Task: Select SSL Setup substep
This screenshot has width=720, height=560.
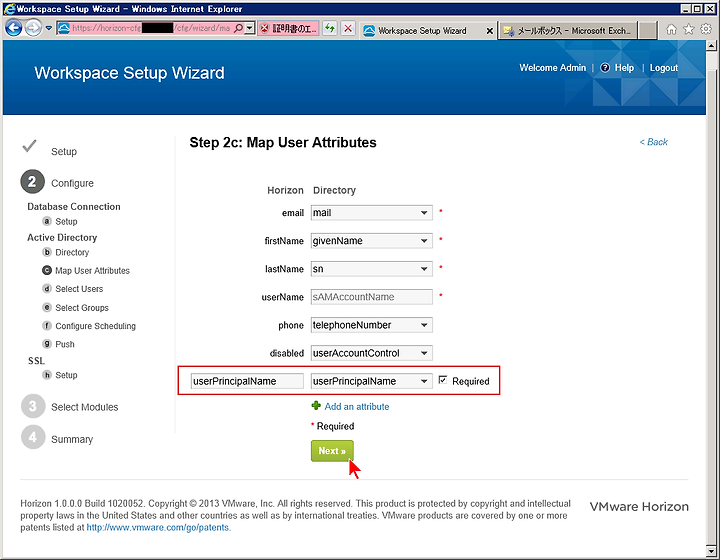Action: click(x=66, y=375)
